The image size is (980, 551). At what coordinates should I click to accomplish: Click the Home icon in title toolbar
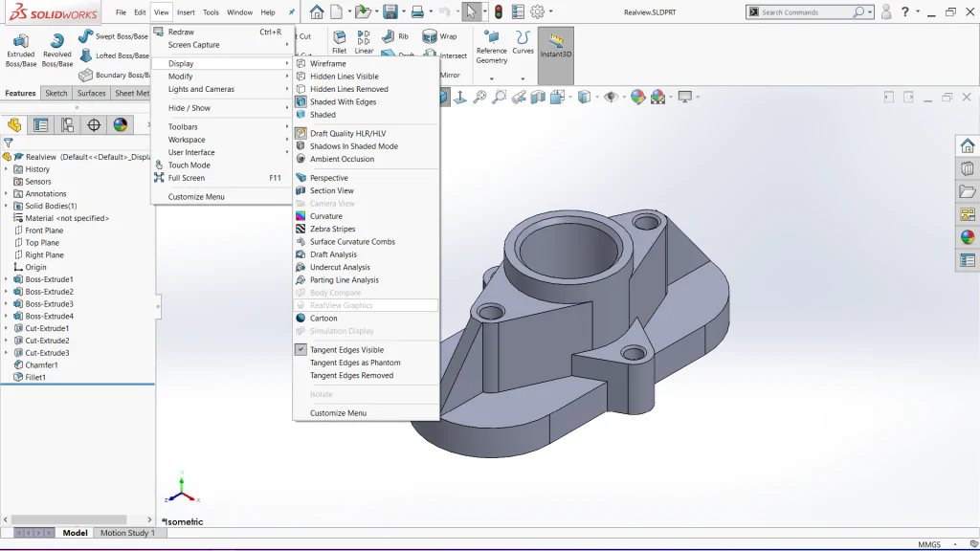[x=317, y=11]
